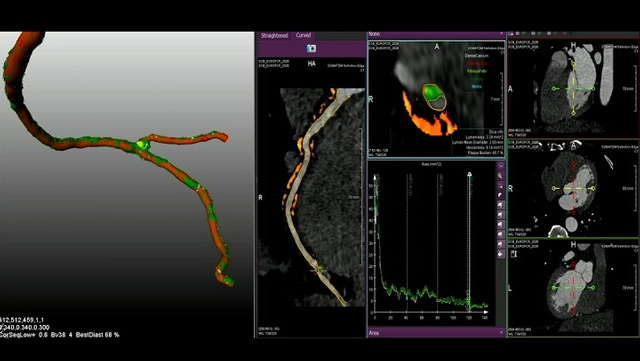Click the graph position marker at 120
The height and width of the screenshot is (361, 640).
coord(469,175)
